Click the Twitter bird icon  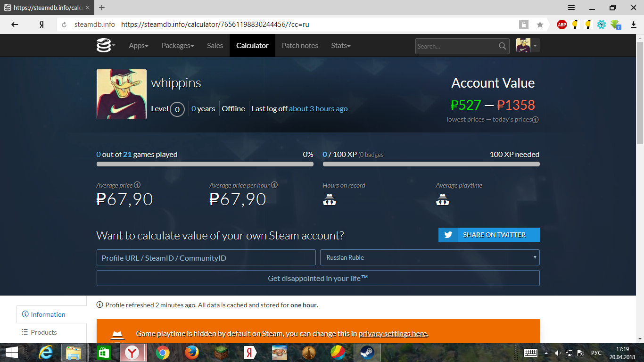[x=448, y=235]
